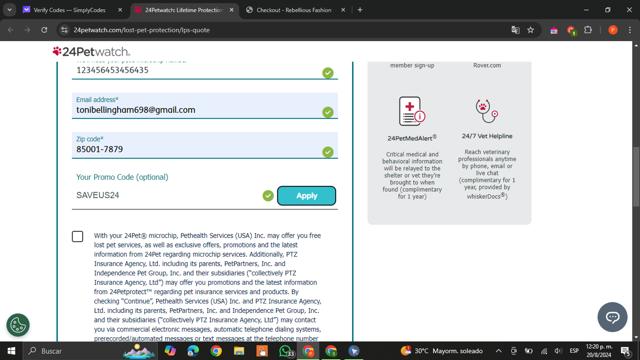640x360 pixels.
Task: Check the marketing consent checkbox
Action: (78, 236)
